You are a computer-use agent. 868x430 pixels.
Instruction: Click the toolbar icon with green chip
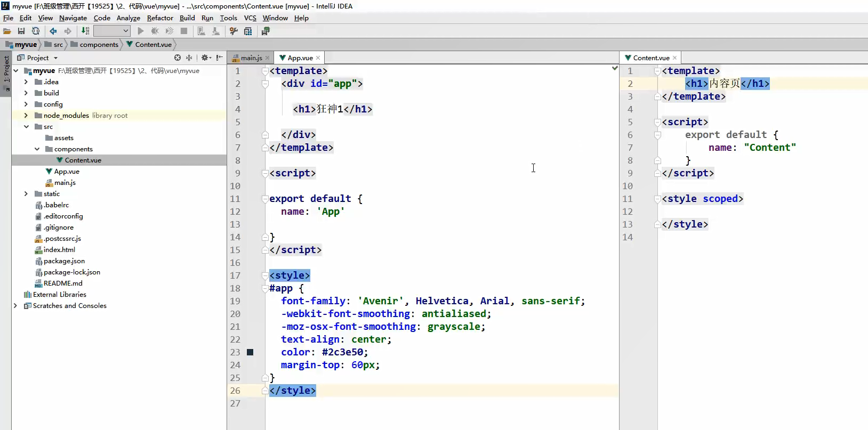pyautogui.click(x=266, y=31)
